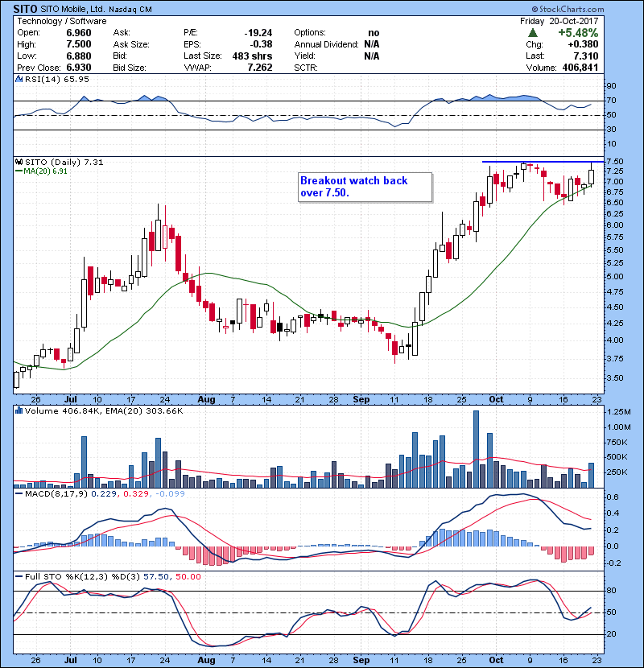The height and width of the screenshot is (668, 644).
Task: Click the Sep label on price chart date axis
Action: tap(361, 400)
